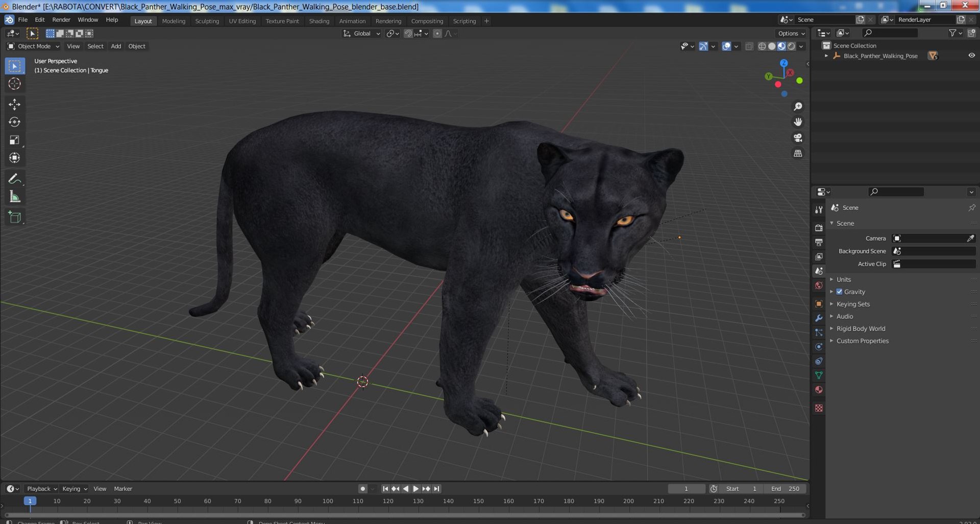Open the Options dropdown
The width and height of the screenshot is (980, 524).
(791, 34)
